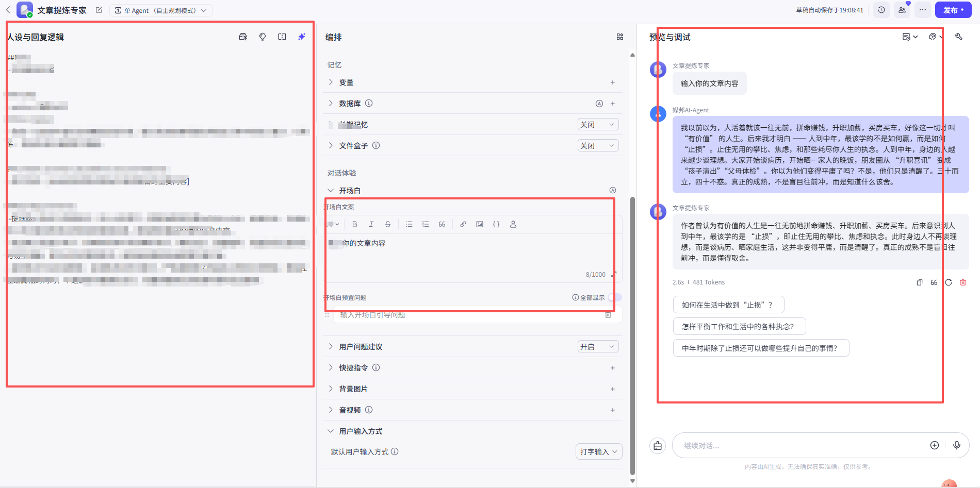Toggle italic in the 开场白 editor
Screen dimensions: 980x488
[x=371, y=224]
